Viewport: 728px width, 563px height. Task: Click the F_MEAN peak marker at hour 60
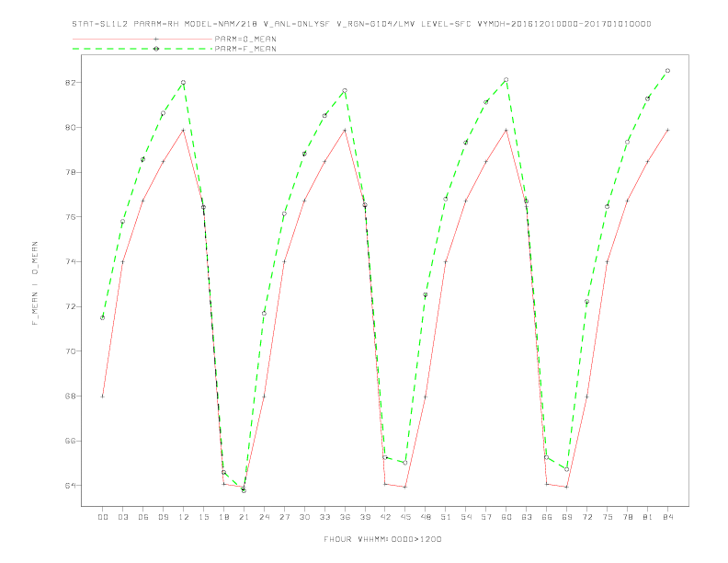pyautogui.click(x=506, y=80)
